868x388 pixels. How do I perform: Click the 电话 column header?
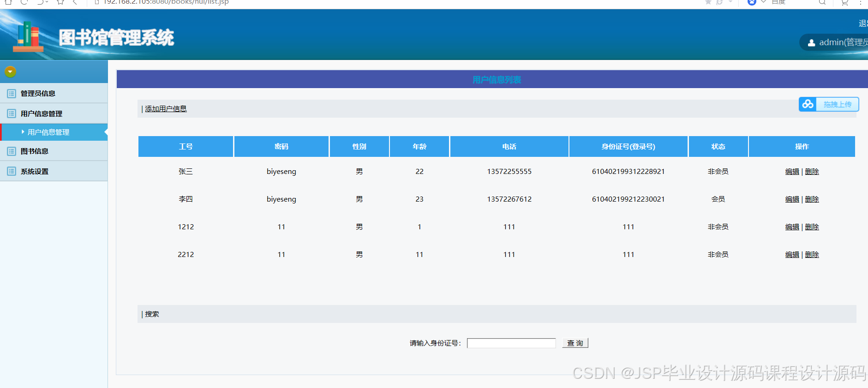[509, 146]
